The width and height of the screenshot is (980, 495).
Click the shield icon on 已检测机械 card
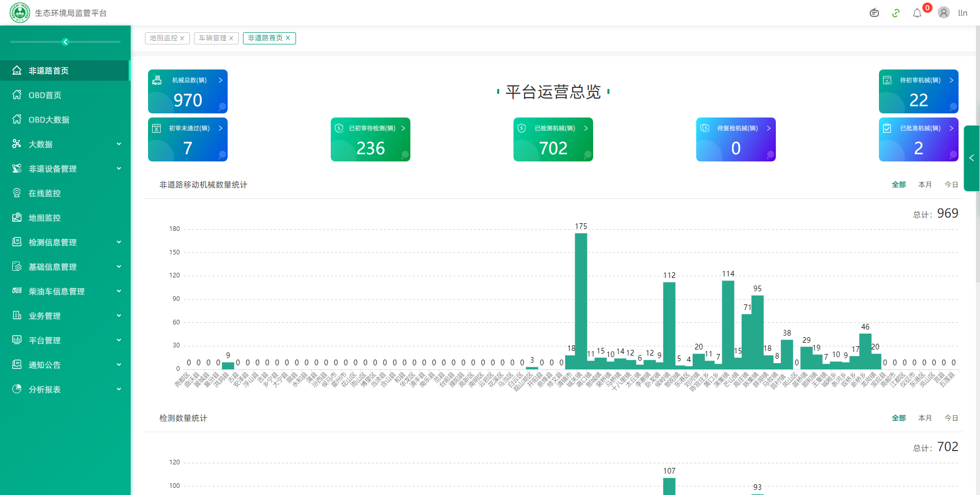click(x=522, y=128)
